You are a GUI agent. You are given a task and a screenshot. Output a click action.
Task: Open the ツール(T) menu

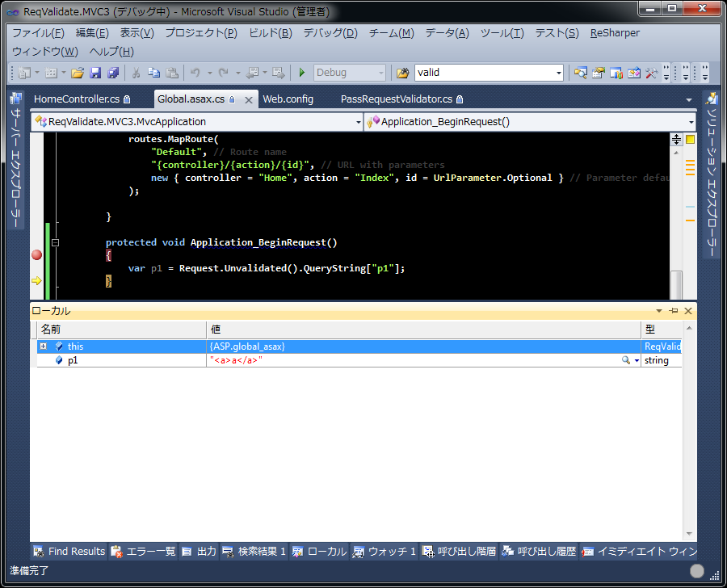pos(502,33)
